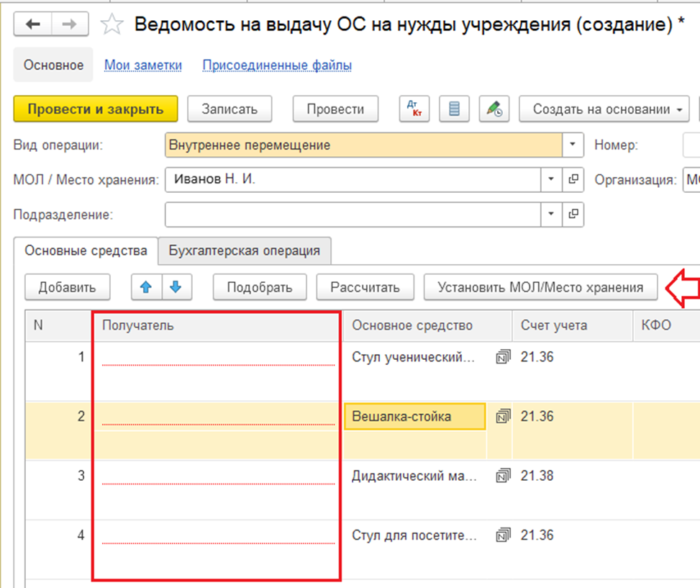The width and height of the screenshot is (700, 588).
Task: Add document to favorites with star icon
Action: coord(112,24)
